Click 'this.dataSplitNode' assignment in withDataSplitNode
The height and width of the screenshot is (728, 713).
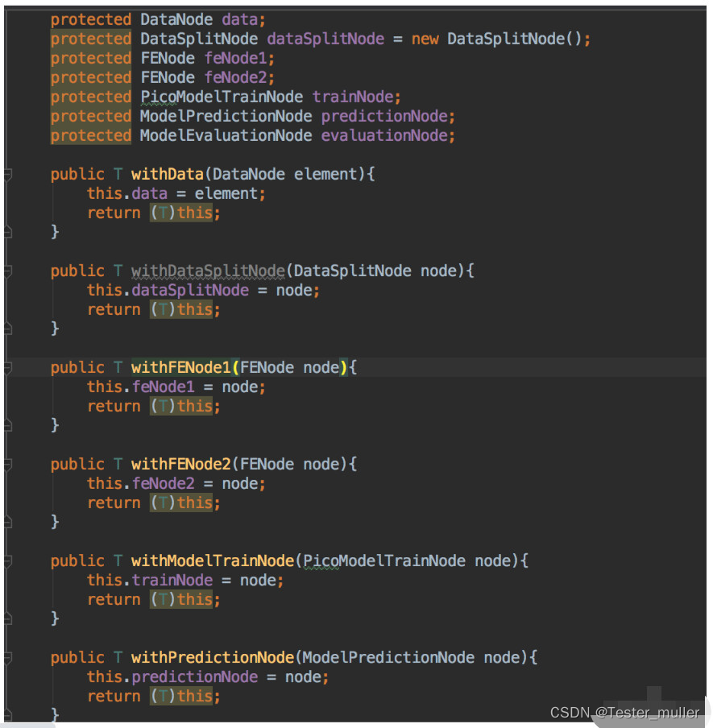click(168, 290)
